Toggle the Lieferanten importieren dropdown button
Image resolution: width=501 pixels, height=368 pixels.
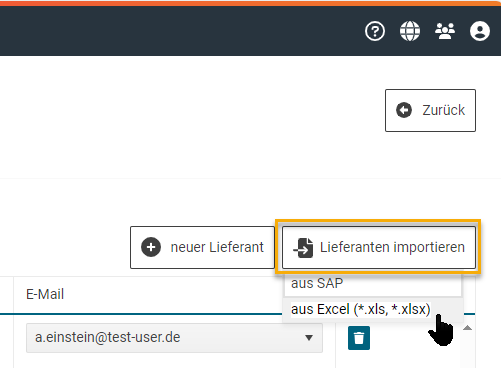tap(379, 247)
